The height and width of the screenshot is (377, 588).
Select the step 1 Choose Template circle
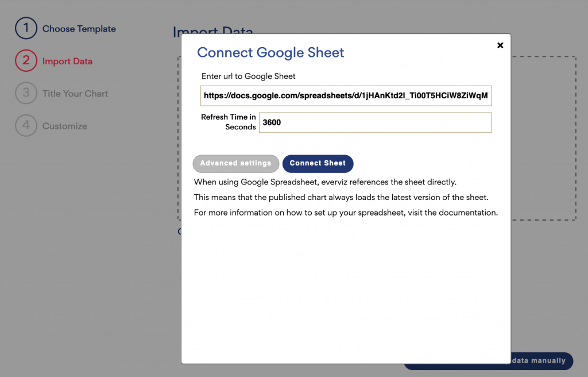25,28
